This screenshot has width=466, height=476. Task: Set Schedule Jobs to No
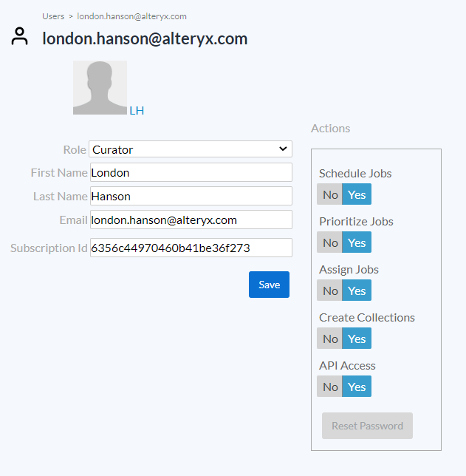330,194
